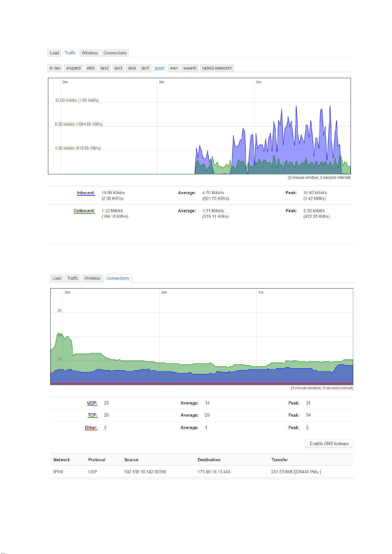Click the Protocol column header

click(x=97, y=460)
